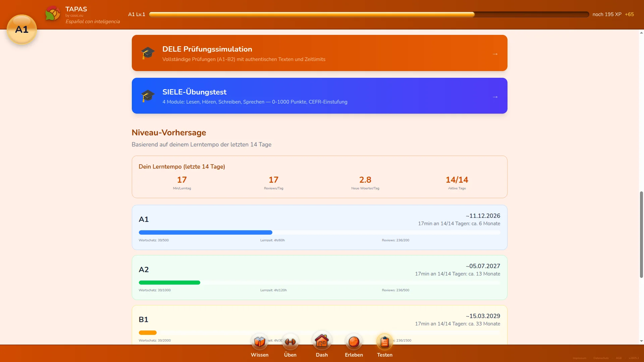The image size is (644, 362).
Task: Click 'Lernzeit: 4h/60h' in A1 card
Action: pyautogui.click(x=272, y=240)
